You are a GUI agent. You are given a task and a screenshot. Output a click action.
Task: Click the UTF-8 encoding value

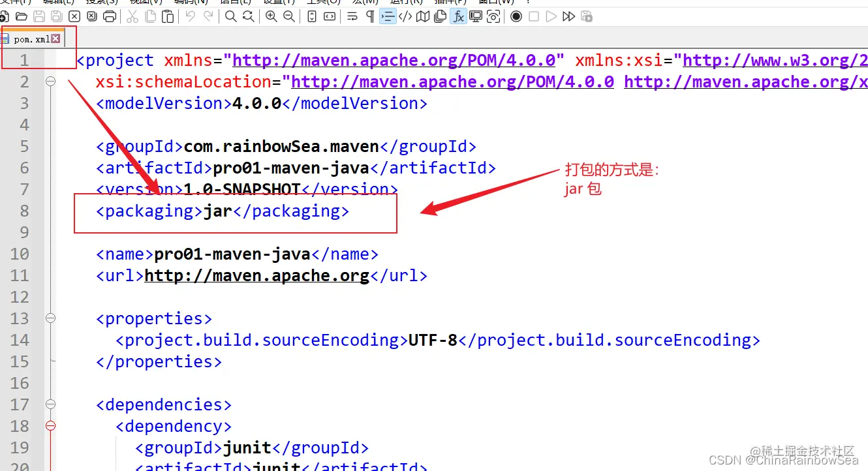coord(433,341)
